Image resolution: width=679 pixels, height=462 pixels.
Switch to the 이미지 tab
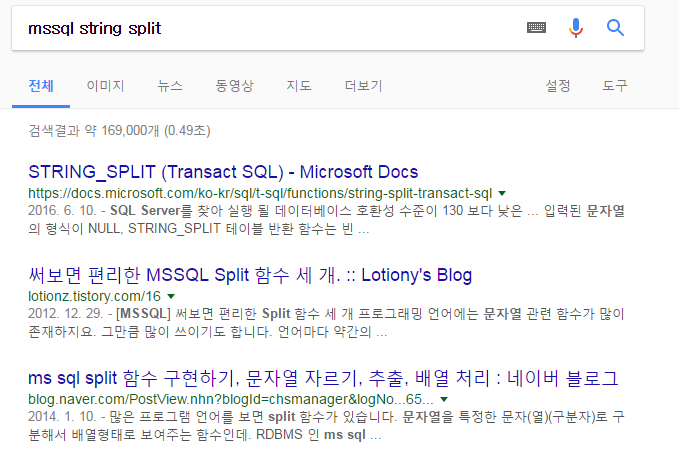(104, 85)
